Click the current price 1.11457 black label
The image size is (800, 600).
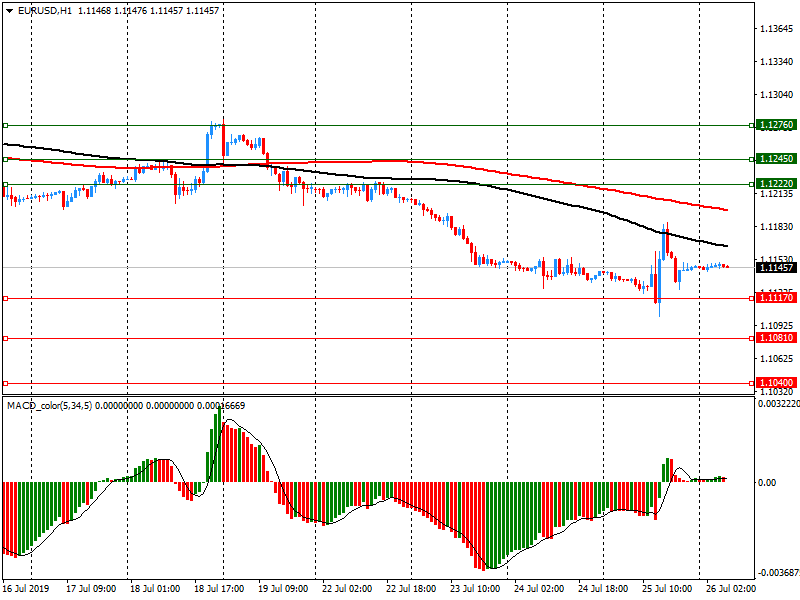coord(777,268)
